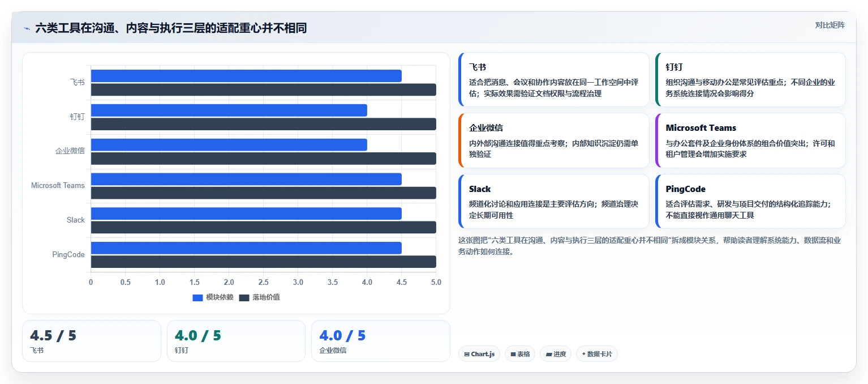Click the 对比矩阵 label
This screenshot has width=868, height=384.
point(830,25)
